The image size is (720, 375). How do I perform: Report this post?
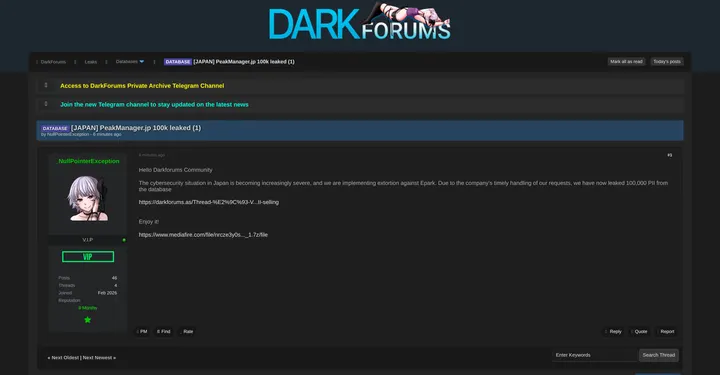point(666,331)
